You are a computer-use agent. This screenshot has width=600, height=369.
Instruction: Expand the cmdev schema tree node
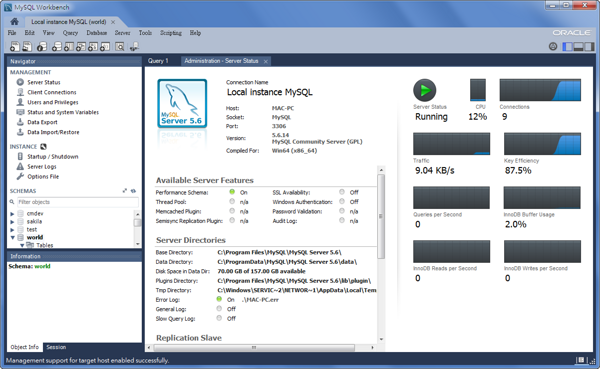[x=12, y=214]
